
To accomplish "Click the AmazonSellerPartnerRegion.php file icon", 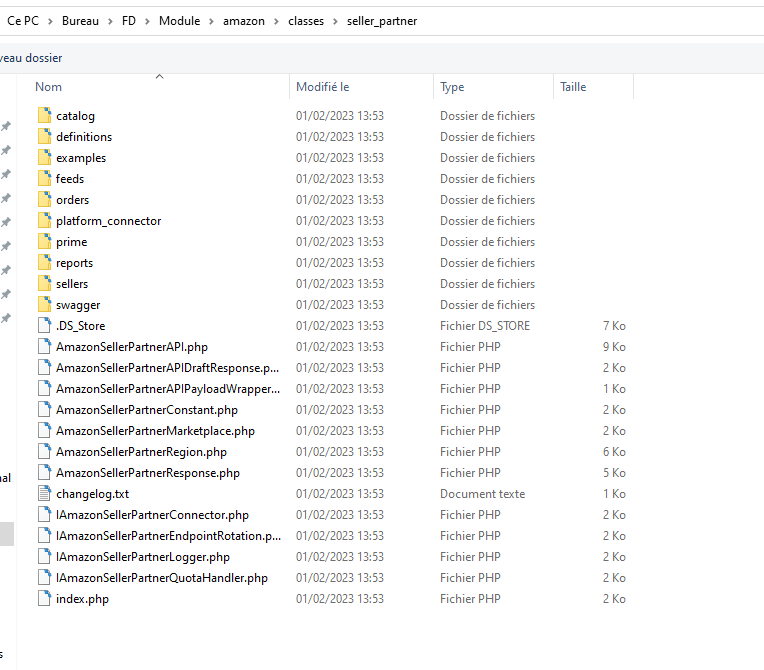I will (44, 451).
